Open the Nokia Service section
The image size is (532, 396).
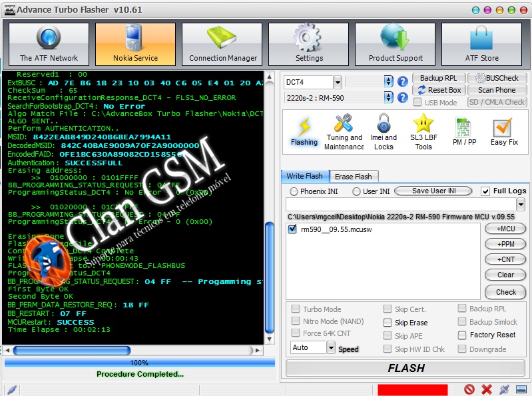pyautogui.click(x=135, y=44)
